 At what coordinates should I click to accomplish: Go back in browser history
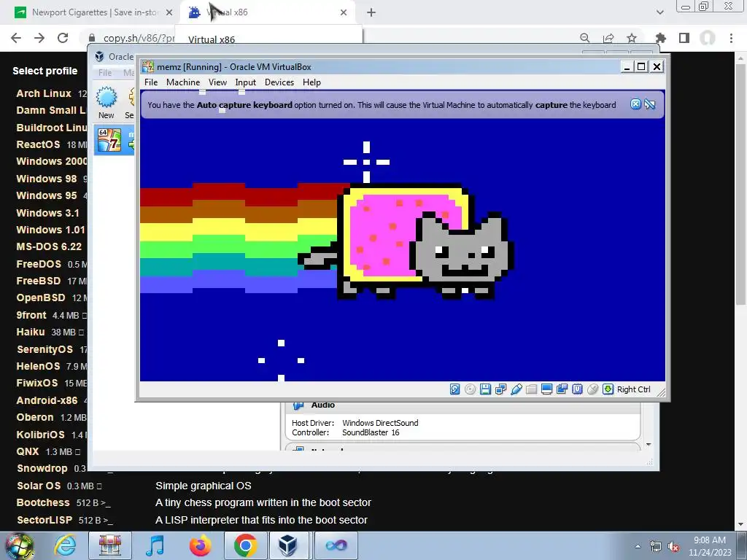[16, 38]
